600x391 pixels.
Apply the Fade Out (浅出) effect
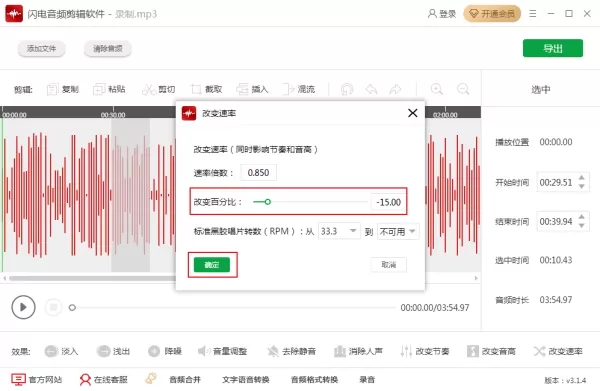point(113,351)
